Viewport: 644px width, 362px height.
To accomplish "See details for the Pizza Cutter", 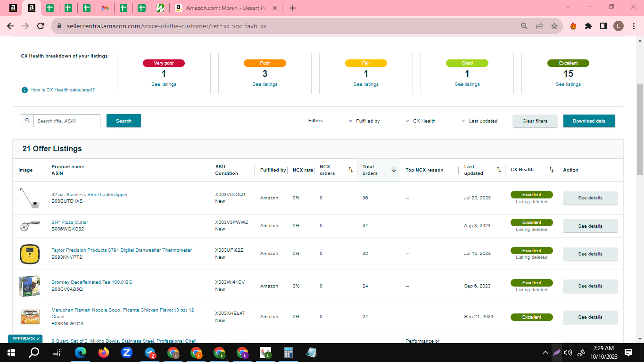I will 590,226.
